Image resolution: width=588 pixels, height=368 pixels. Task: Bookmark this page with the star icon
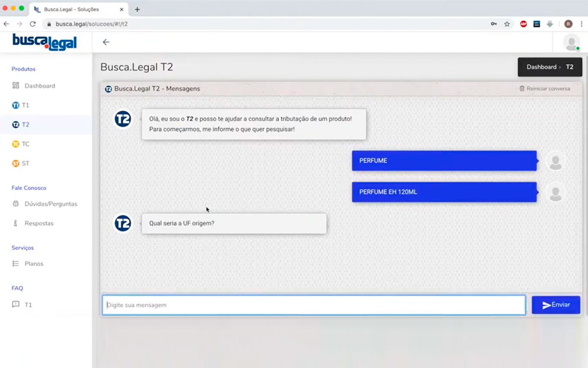click(x=507, y=24)
